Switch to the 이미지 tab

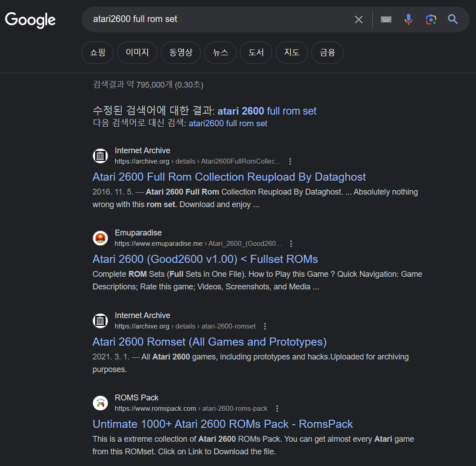click(x=137, y=53)
